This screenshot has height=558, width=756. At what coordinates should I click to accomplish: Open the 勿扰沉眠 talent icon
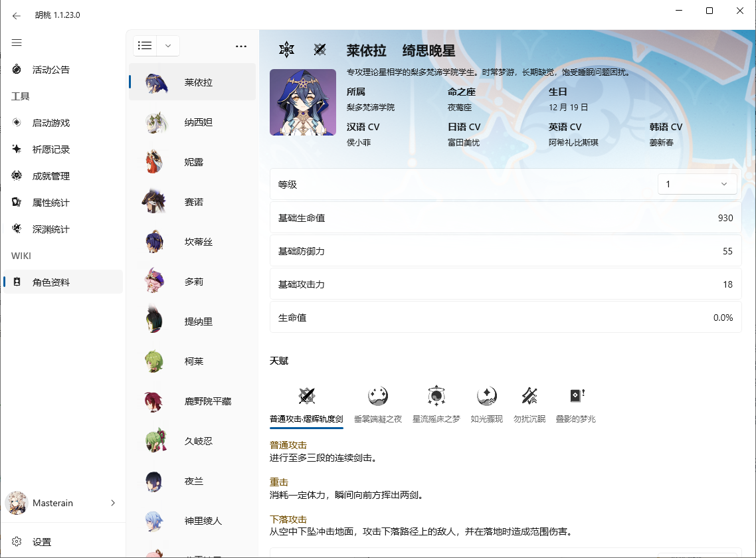529,397
